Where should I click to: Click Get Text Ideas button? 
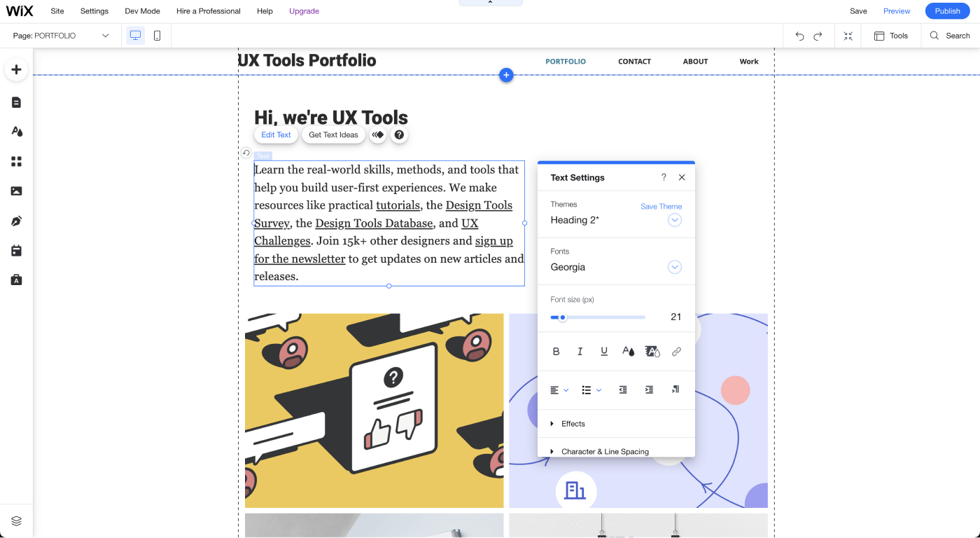333,135
